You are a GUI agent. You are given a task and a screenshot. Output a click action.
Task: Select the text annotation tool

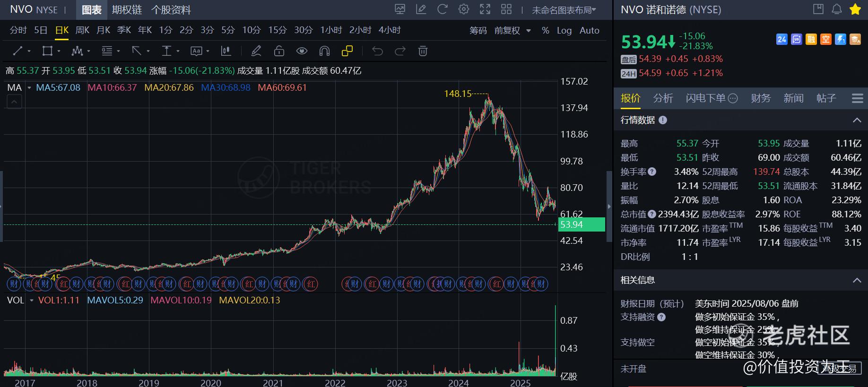click(x=196, y=51)
